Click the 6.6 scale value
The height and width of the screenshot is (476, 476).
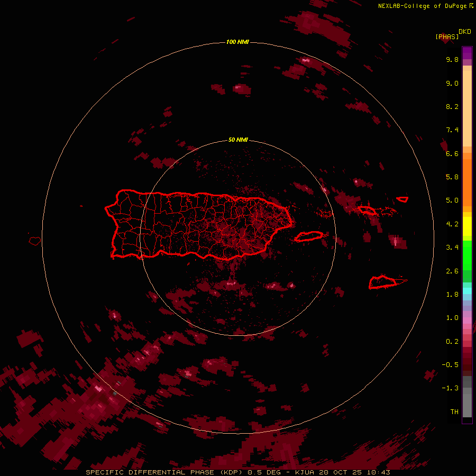coord(452,153)
